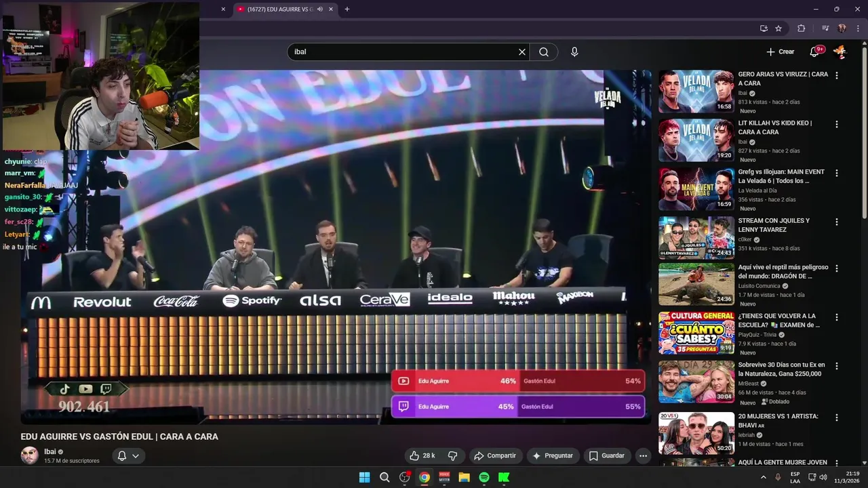Screen dimensions: 868x488
Task: Open the taskbar volume icon
Action: click(x=823, y=477)
